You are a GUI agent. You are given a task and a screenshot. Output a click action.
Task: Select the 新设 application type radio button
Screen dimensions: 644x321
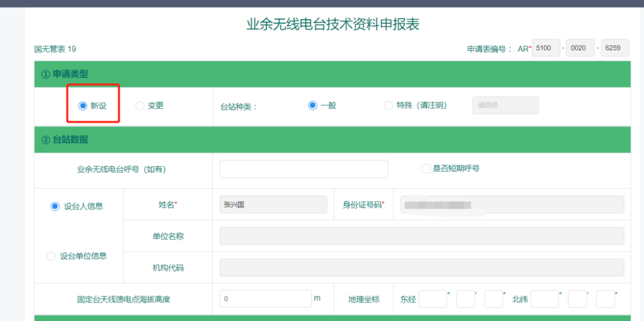(83, 106)
